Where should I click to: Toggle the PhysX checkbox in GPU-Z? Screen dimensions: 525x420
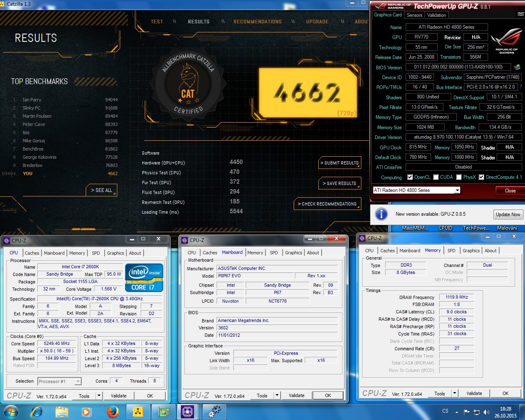tap(459, 177)
